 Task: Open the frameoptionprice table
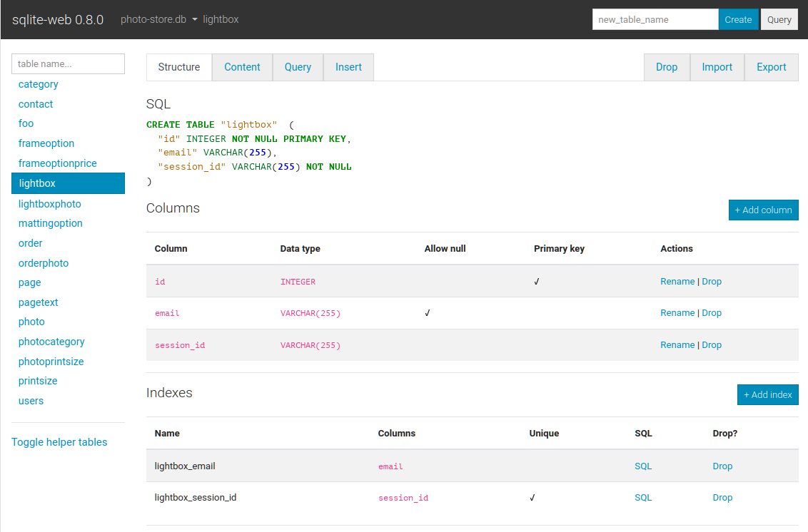point(58,163)
